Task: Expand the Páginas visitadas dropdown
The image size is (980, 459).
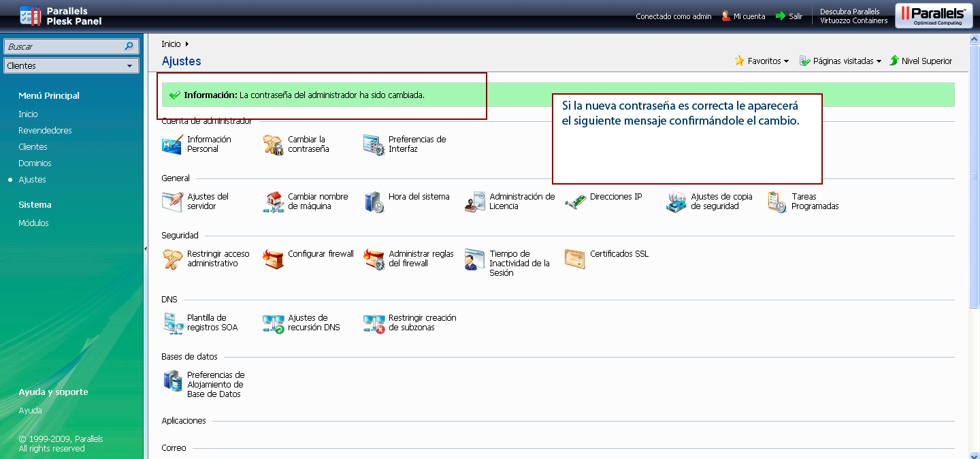Action: click(879, 61)
